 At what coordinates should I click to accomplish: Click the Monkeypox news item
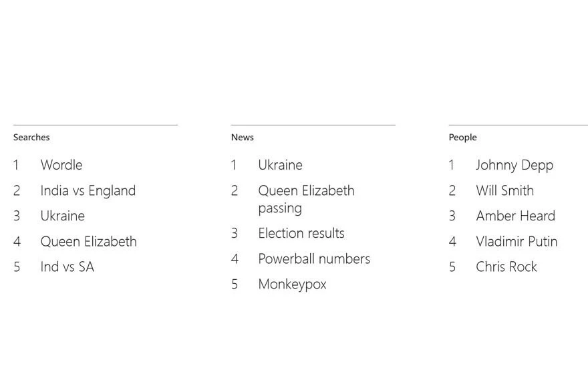click(x=292, y=284)
